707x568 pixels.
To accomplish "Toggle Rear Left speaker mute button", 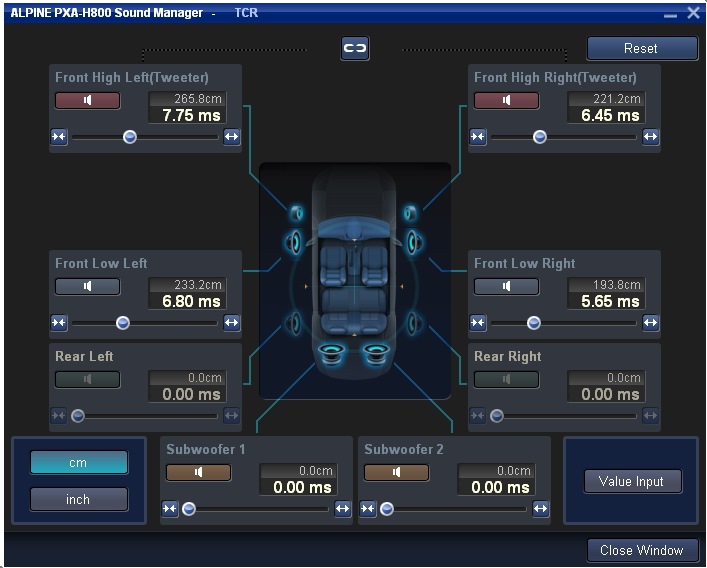I will pos(87,379).
